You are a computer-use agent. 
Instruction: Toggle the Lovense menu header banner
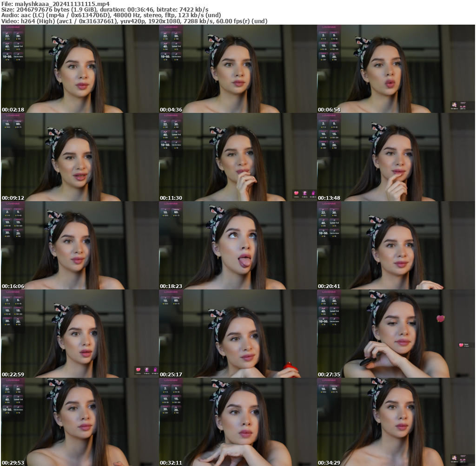(13, 27)
